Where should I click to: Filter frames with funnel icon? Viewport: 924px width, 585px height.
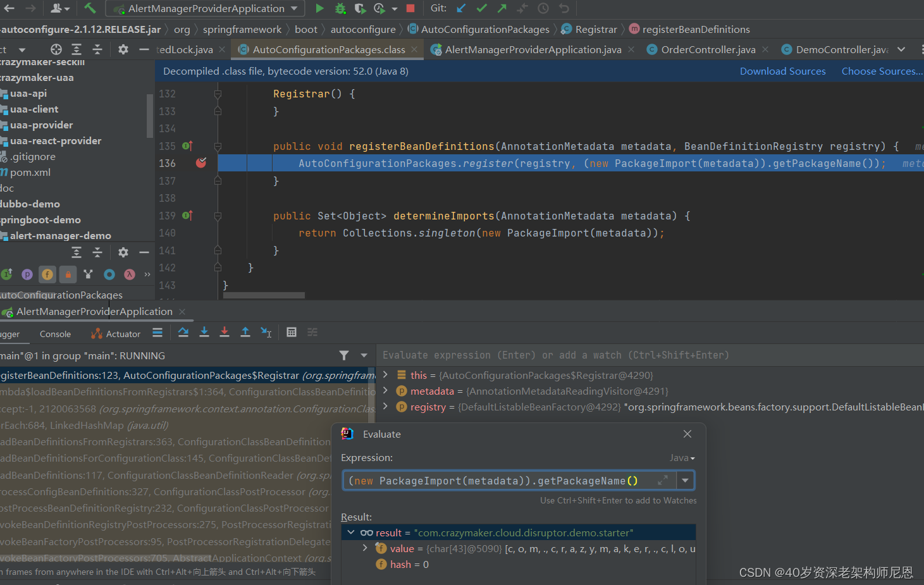343,355
